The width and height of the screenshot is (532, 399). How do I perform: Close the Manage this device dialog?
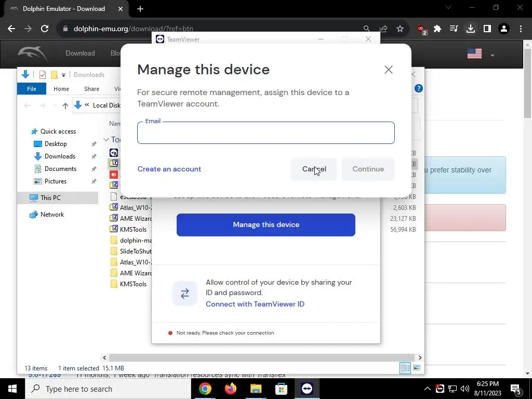click(x=388, y=70)
